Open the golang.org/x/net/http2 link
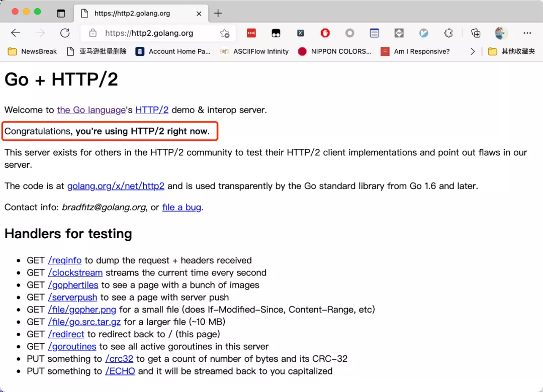 click(x=116, y=186)
